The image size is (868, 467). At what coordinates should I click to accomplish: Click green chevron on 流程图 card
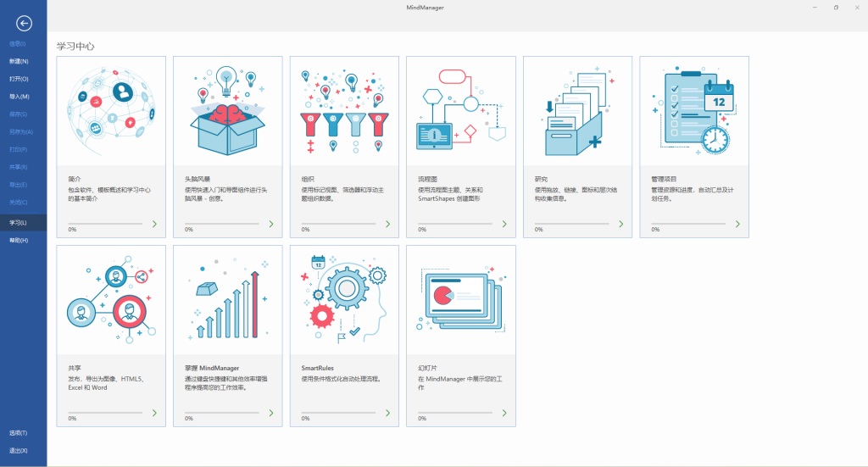504,224
